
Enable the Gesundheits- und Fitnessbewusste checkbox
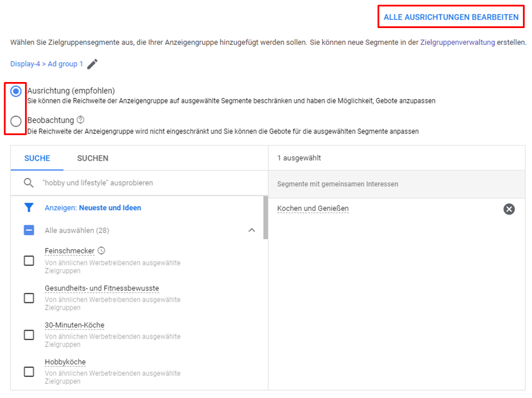point(29,298)
